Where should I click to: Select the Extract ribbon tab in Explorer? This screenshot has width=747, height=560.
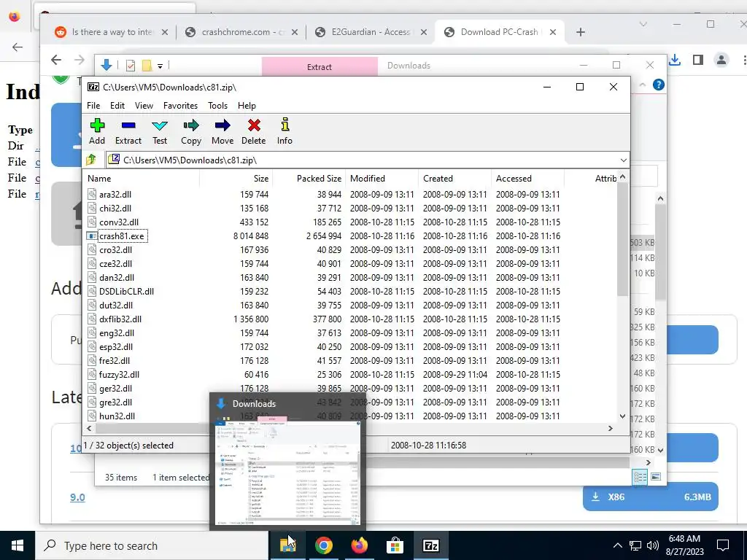tap(320, 66)
